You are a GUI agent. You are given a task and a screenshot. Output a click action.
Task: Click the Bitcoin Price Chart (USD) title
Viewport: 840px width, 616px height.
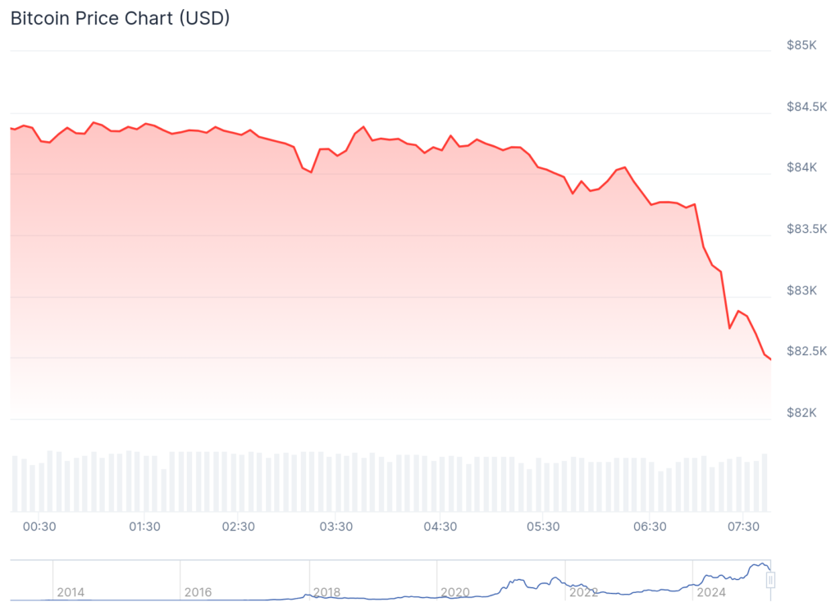(x=120, y=18)
